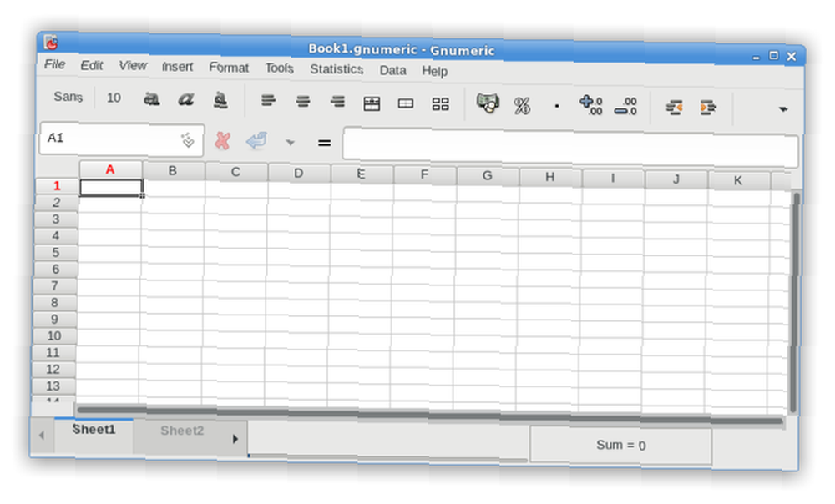Screen dimensions: 835x504
Task: Click the equals sign formula button
Action: (x=324, y=144)
